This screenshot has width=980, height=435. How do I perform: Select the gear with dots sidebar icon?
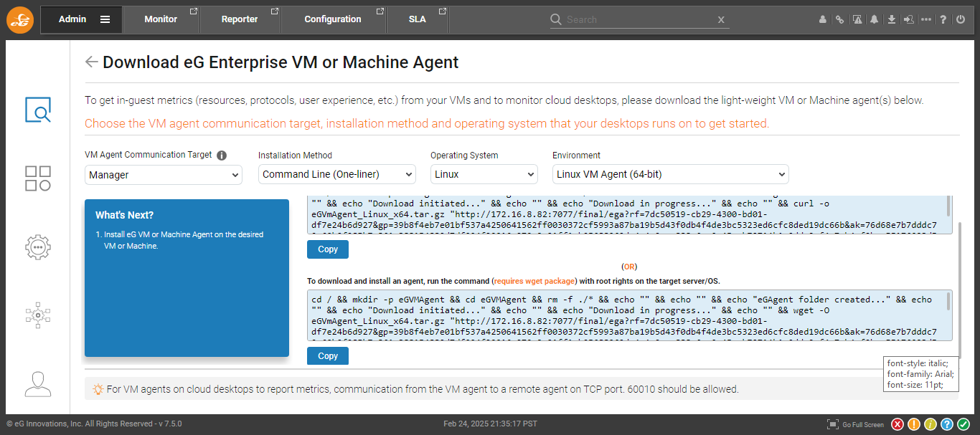point(38,247)
